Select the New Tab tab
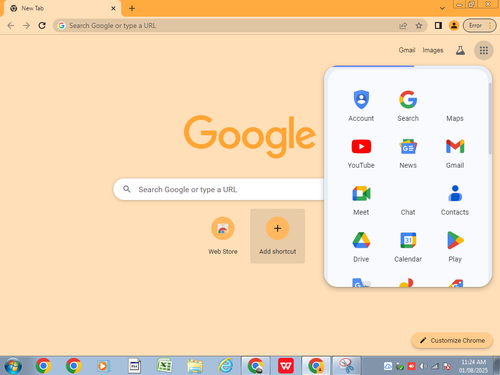Screen dimensions: 500x375 click(62, 8)
